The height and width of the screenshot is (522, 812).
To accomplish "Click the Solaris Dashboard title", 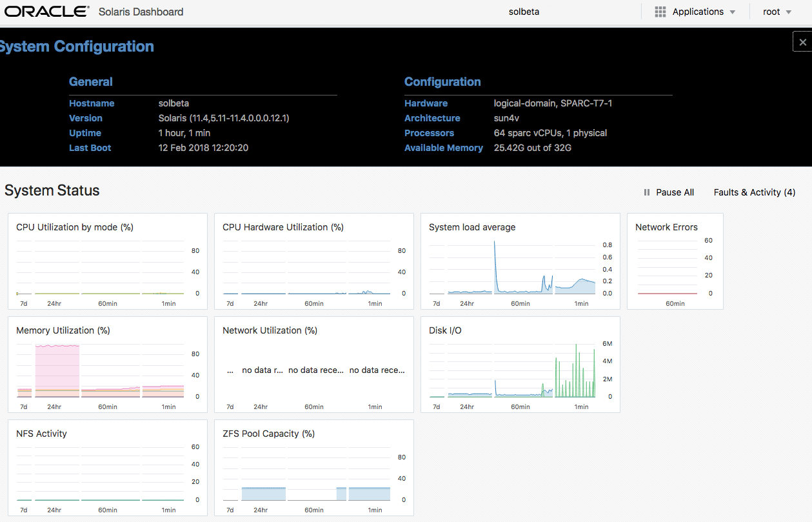I will point(141,12).
